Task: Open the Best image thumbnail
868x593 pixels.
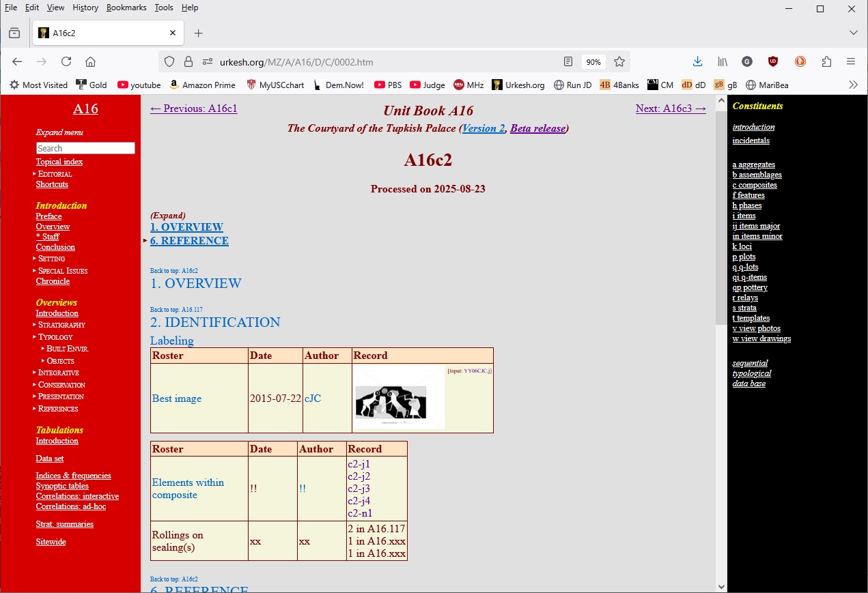Action: tap(400, 399)
